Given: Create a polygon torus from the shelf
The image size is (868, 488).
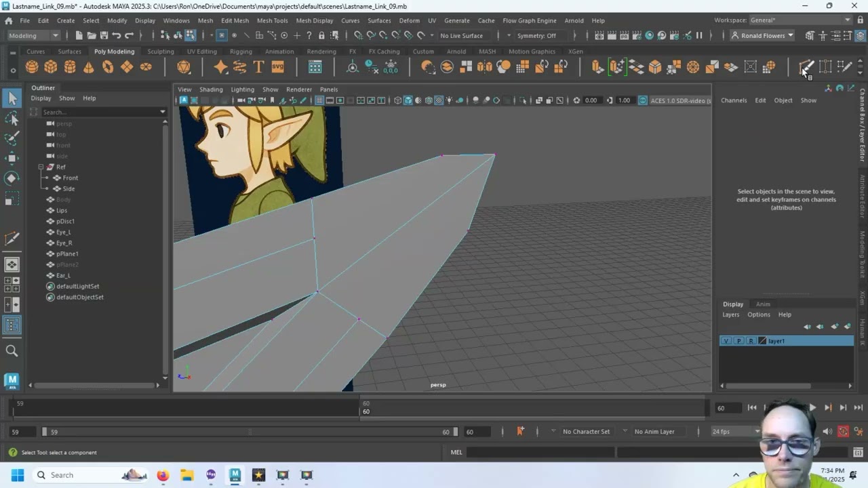Looking at the screenshot, I should pyautogui.click(x=108, y=66).
